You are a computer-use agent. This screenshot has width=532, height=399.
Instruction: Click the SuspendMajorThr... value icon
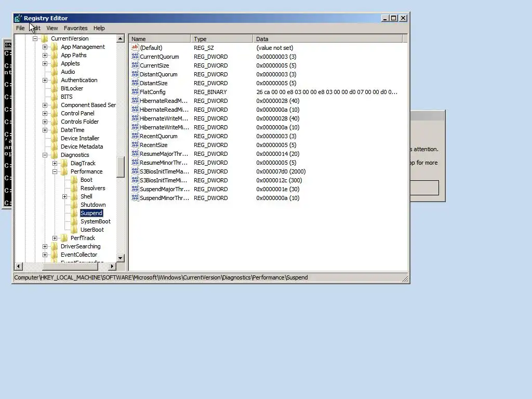pyautogui.click(x=135, y=189)
